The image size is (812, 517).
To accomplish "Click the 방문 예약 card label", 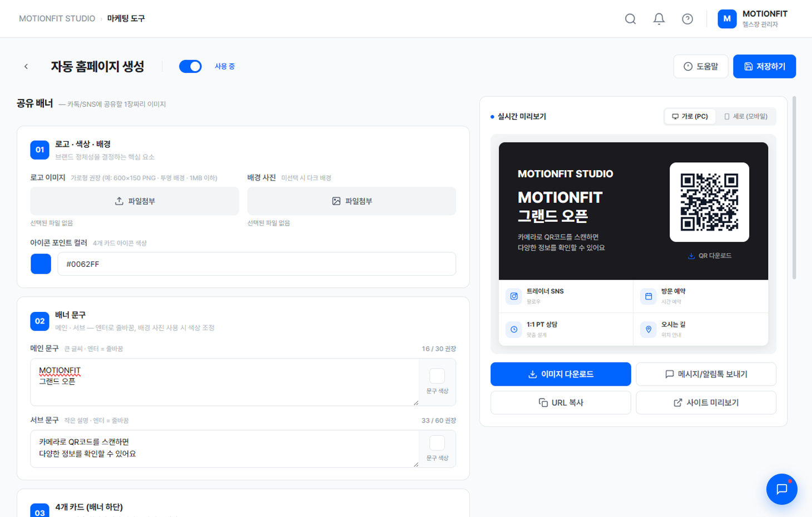I will (x=673, y=291).
